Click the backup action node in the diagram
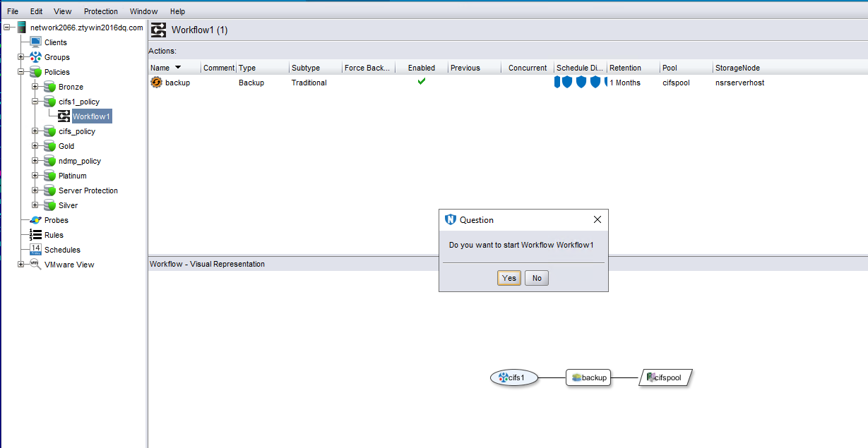868x448 pixels. coord(588,377)
